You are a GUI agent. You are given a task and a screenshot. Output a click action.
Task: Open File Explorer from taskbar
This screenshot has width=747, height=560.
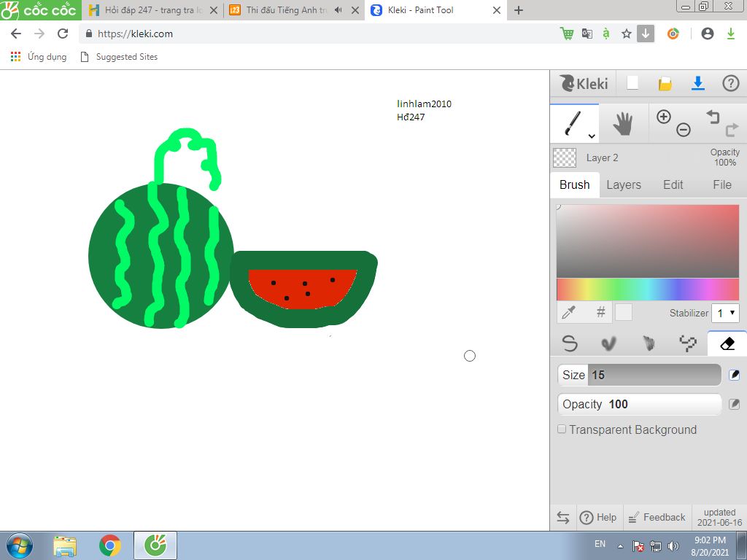65,545
